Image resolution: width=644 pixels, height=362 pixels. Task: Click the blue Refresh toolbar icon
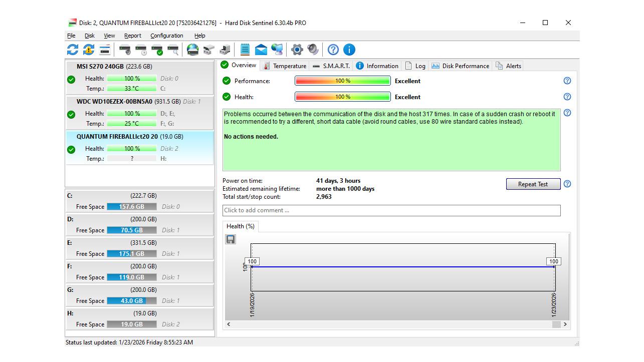(x=73, y=50)
